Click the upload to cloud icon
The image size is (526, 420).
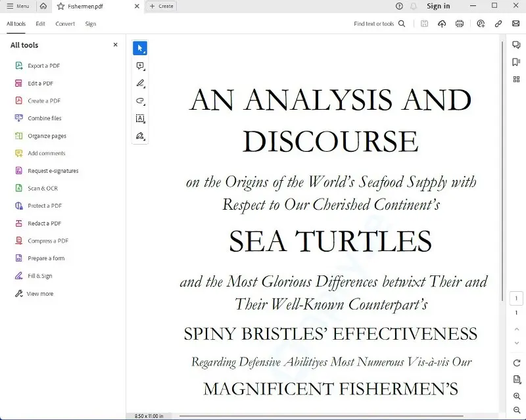(x=442, y=24)
